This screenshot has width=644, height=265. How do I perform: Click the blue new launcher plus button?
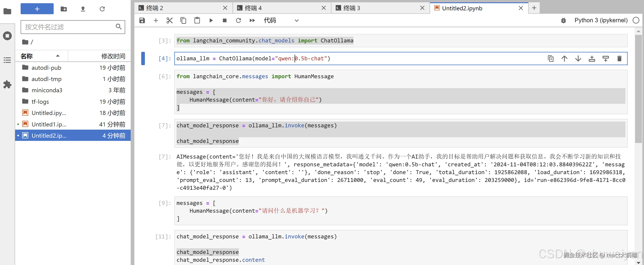37,9
